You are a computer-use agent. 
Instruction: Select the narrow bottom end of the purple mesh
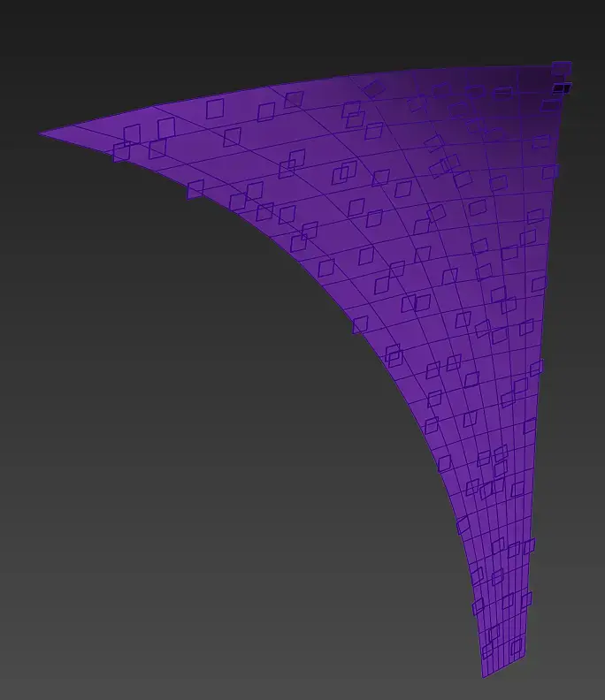[x=503, y=666]
